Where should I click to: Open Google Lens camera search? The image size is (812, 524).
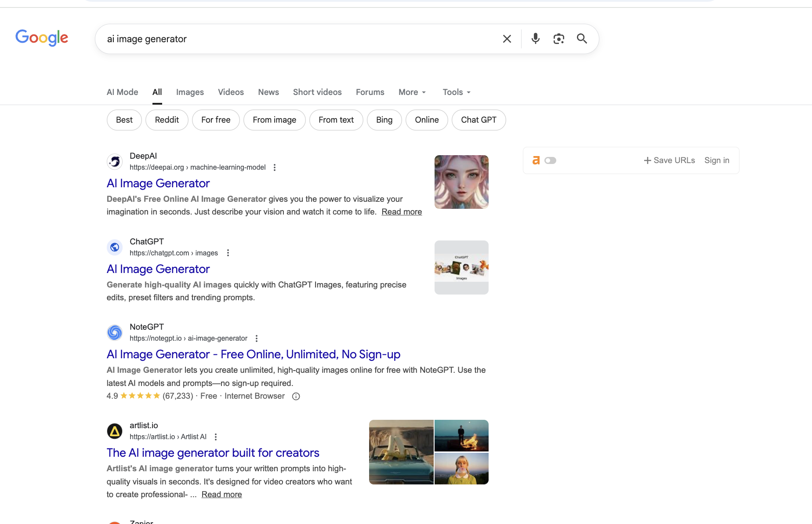coord(559,39)
